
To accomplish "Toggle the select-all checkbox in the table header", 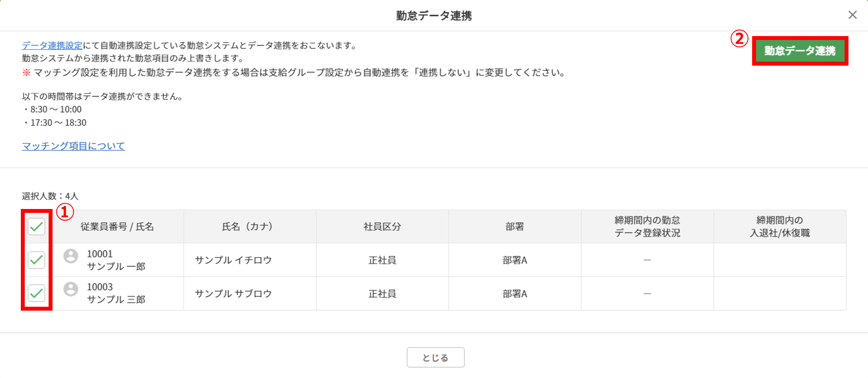I will (x=36, y=226).
